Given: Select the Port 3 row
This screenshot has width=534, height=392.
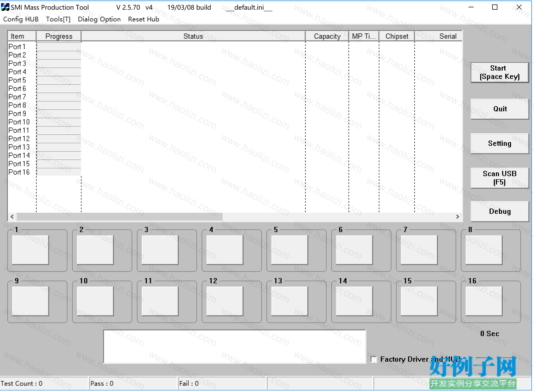Looking at the screenshot, I should click(235, 63).
